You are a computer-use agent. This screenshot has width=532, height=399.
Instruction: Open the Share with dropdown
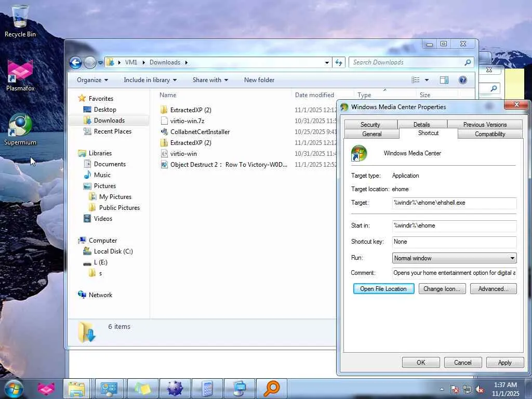[210, 80]
